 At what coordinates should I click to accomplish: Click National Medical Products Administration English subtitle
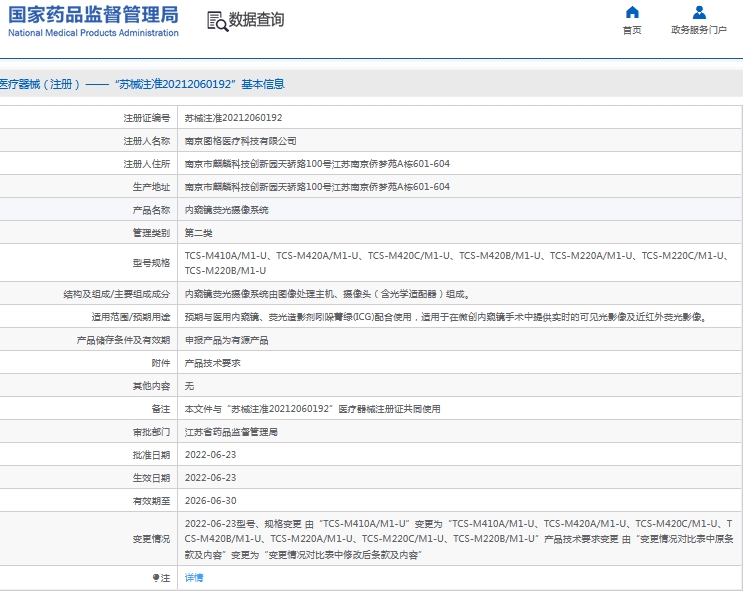[93, 33]
